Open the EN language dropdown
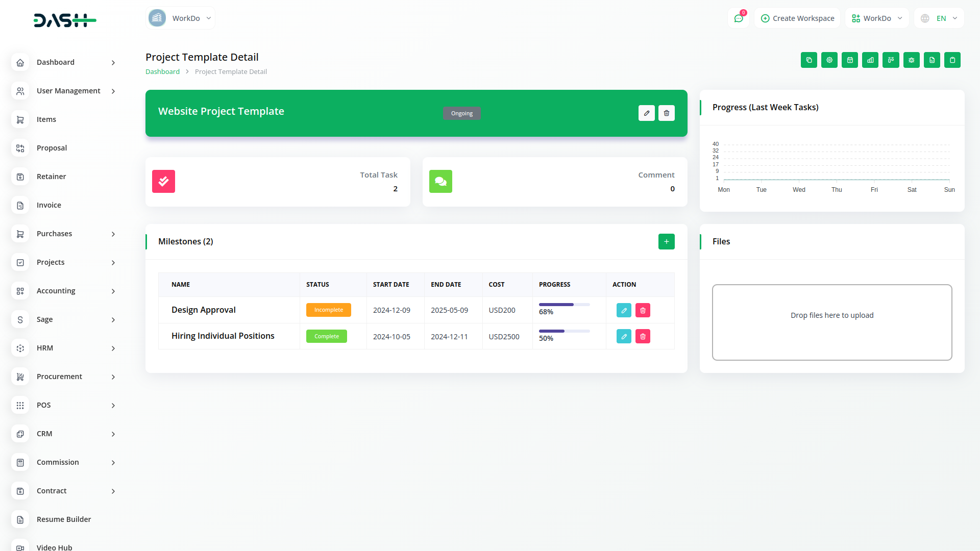Screen dimensions: 980x551 click(939, 18)
